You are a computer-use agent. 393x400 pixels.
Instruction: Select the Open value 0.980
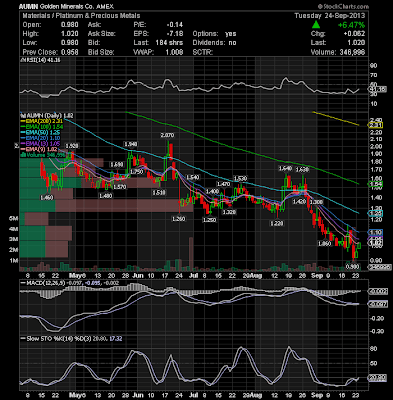(x=70, y=25)
